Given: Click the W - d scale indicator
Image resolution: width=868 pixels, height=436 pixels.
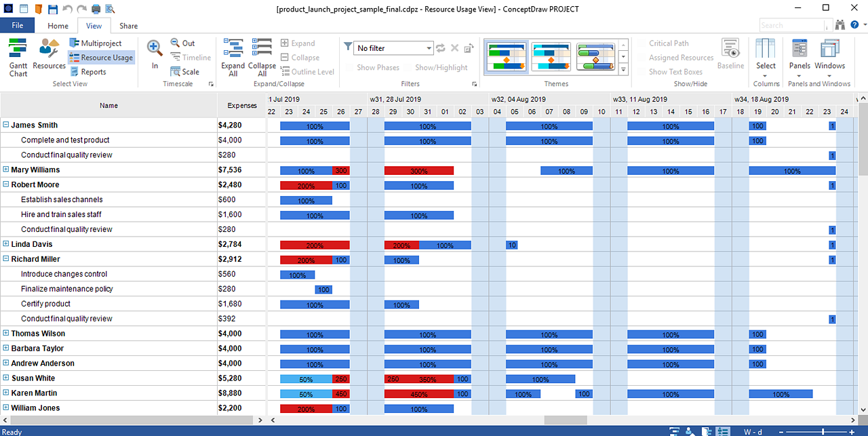Looking at the screenshot, I should (751, 431).
